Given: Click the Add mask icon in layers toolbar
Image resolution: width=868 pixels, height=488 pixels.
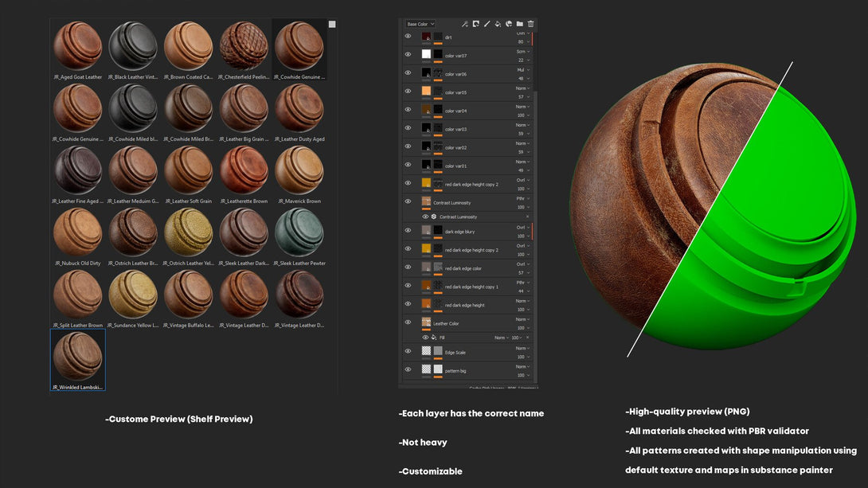Looking at the screenshot, I should pos(475,24).
